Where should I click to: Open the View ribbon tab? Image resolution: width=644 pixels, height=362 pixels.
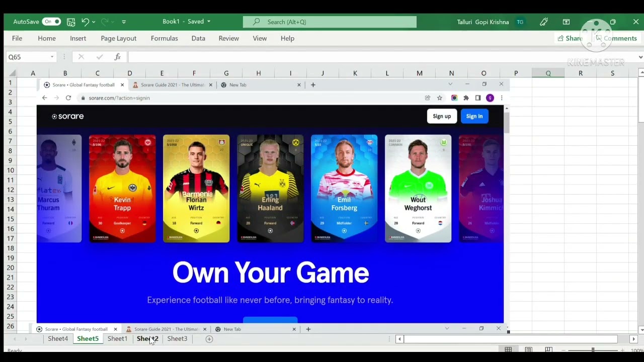click(x=260, y=38)
